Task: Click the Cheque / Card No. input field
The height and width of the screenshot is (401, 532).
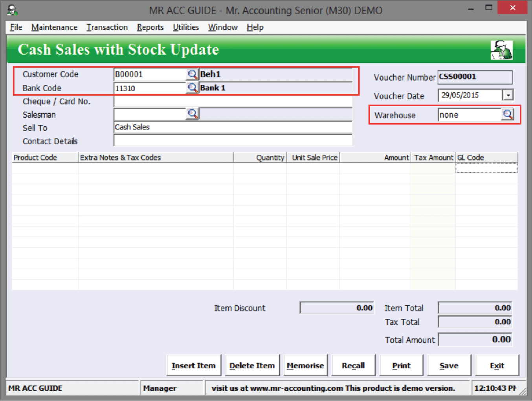Action: (x=233, y=101)
